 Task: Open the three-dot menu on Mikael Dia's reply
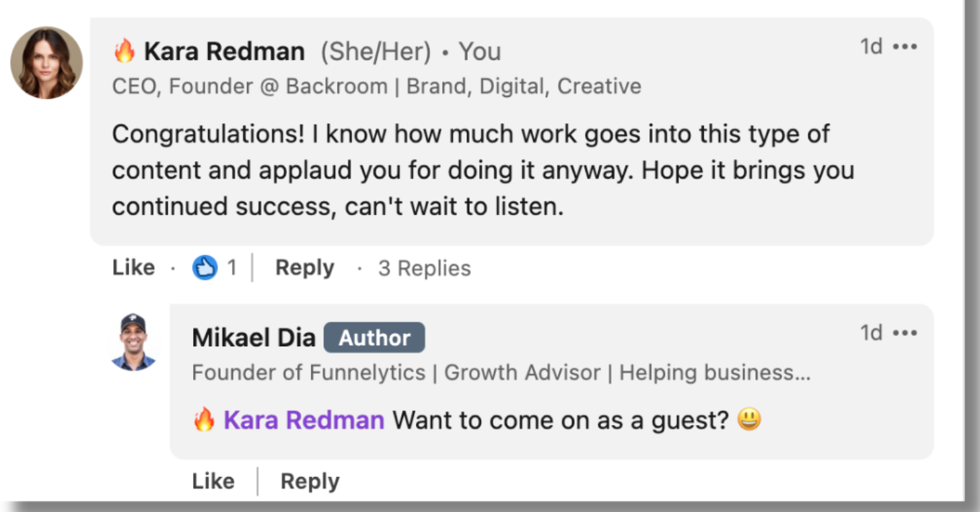pyautogui.click(x=905, y=333)
